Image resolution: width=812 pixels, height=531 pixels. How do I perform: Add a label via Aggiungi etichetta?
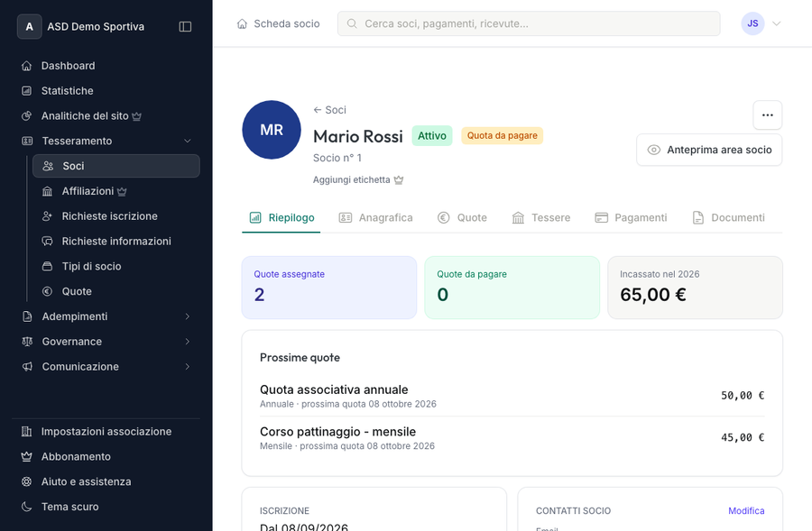point(358,180)
